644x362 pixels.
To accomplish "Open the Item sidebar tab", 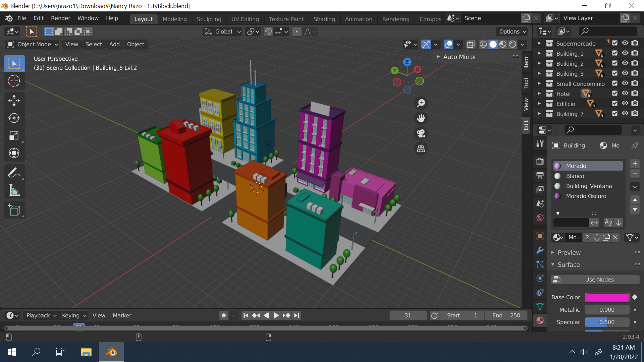I will click(x=526, y=62).
